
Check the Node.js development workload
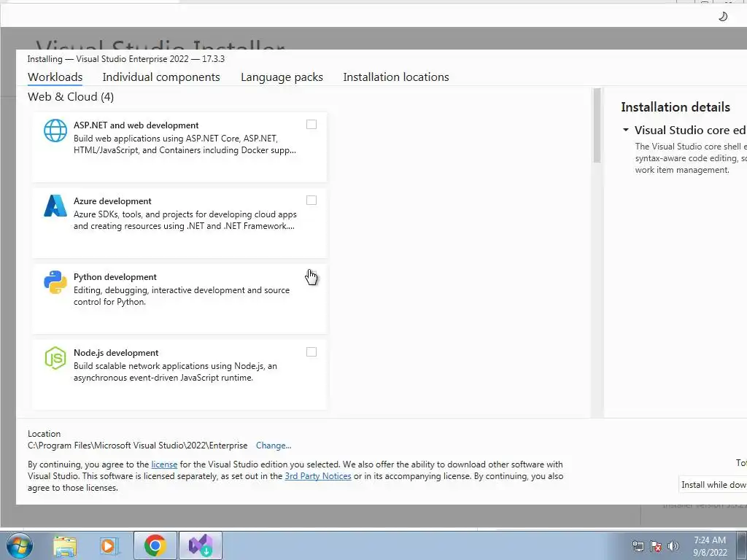(311, 352)
